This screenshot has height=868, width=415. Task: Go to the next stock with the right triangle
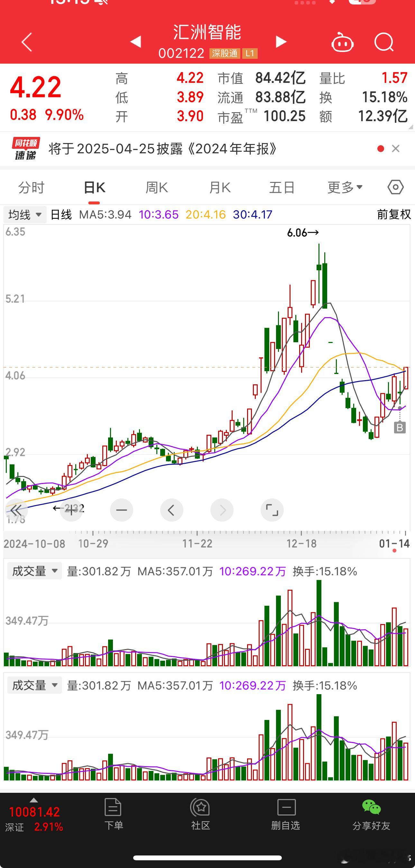click(x=281, y=42)
